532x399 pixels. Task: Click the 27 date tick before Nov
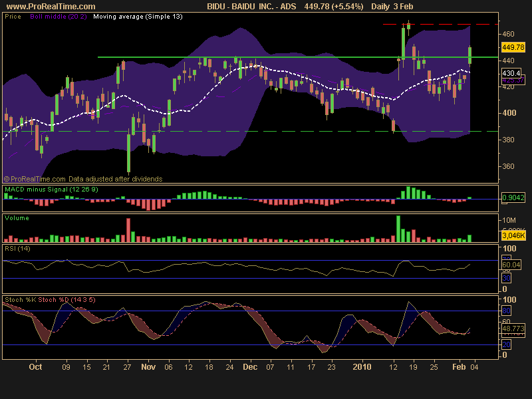click(x=127, y=367)
